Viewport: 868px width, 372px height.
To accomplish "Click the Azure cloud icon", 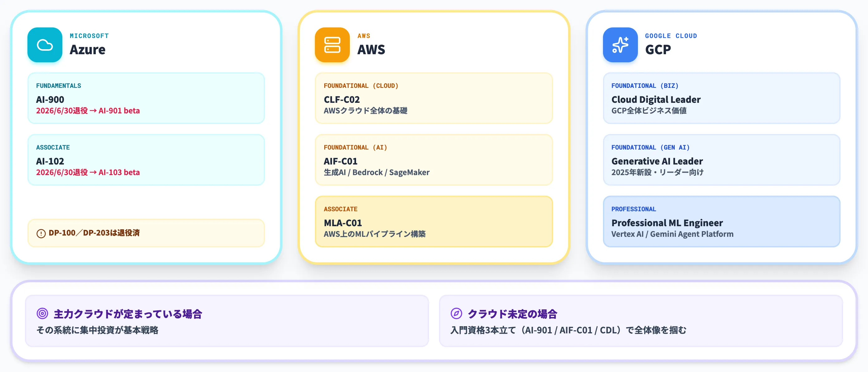I will point(45,45).
